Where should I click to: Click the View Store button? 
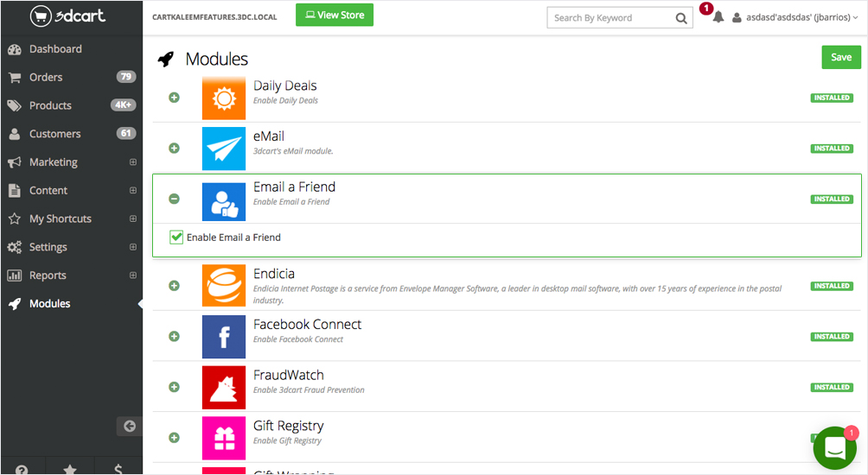(334, 15)
